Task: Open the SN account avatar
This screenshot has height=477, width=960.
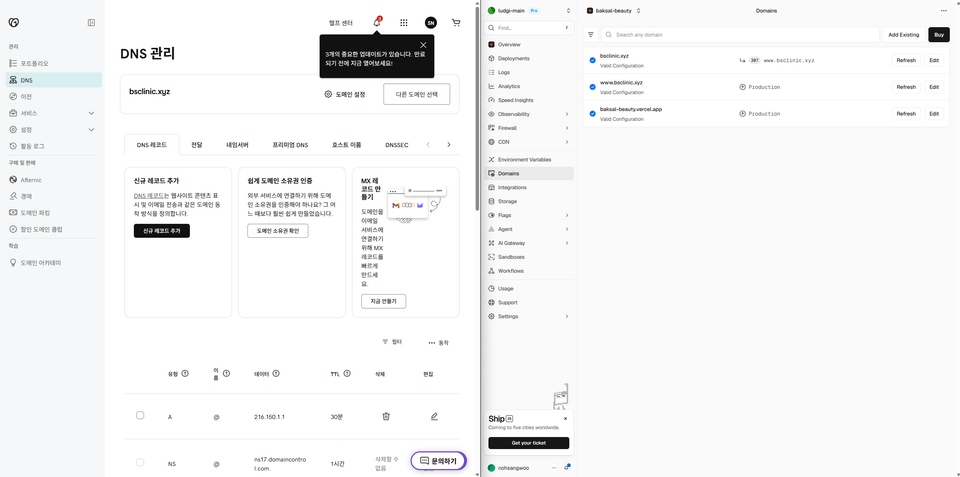Action: click(x=430, y=23)
